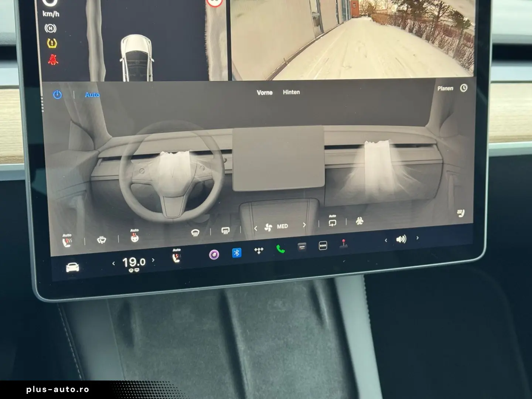The height and width of the screenshot is (399, 532).
Task: Toggle the climate power button
Action: point(57,95)
